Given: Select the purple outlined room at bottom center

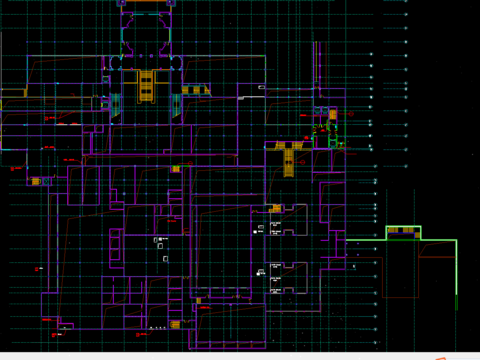Looking at the screenshot, I should tap(228, 327).
